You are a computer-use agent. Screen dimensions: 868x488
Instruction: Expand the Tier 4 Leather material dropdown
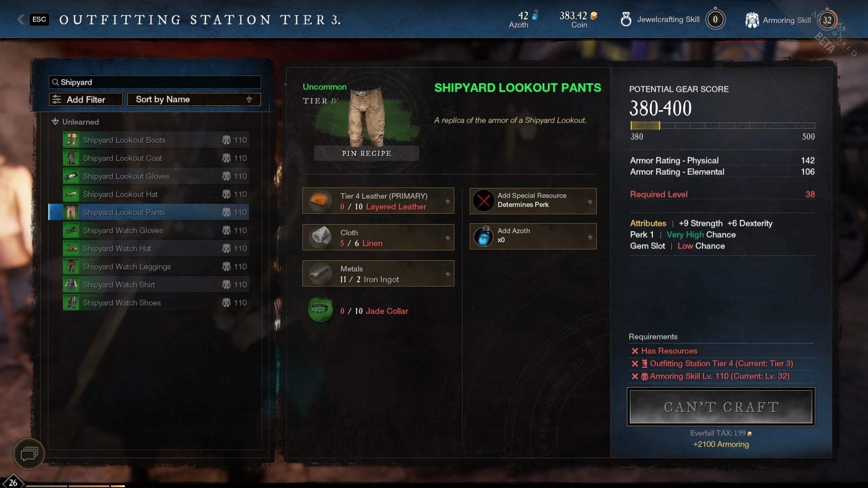448,202
